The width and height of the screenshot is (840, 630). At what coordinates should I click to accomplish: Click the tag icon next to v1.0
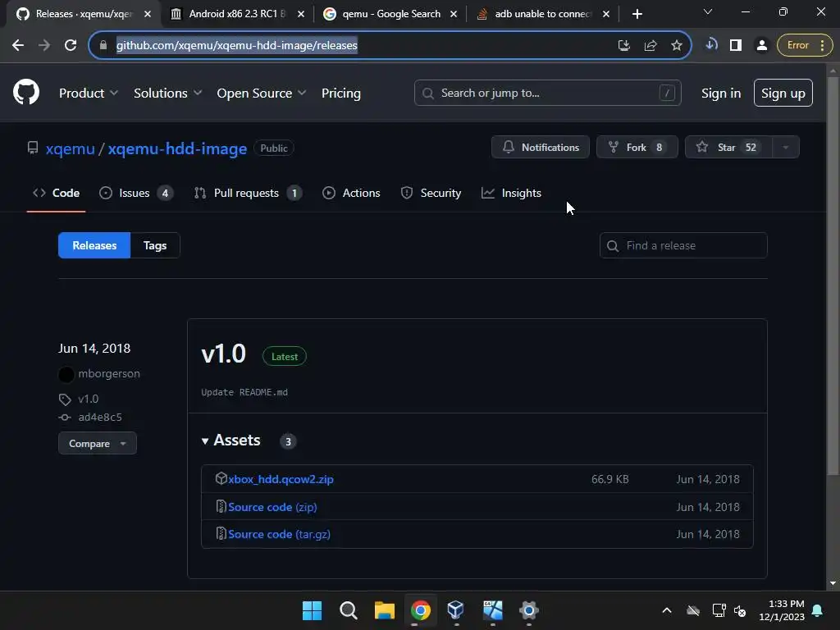(65, 399)
